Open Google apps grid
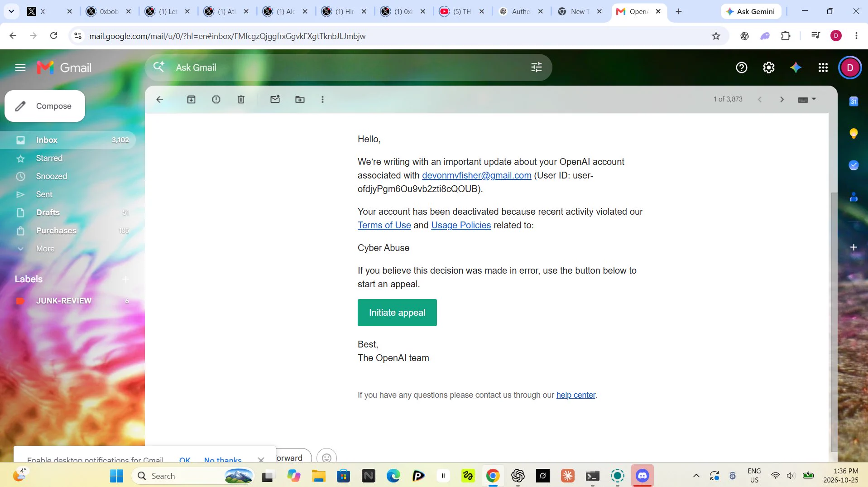This screenshot has height=487, width=868. [823, 68]
